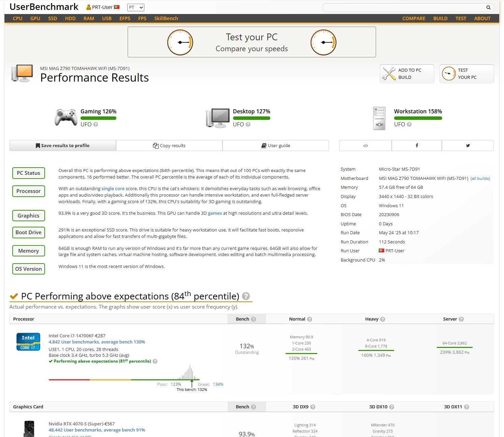Open the HDD menu tab
This screenshot has height=437, width=504.
point(70,18)
